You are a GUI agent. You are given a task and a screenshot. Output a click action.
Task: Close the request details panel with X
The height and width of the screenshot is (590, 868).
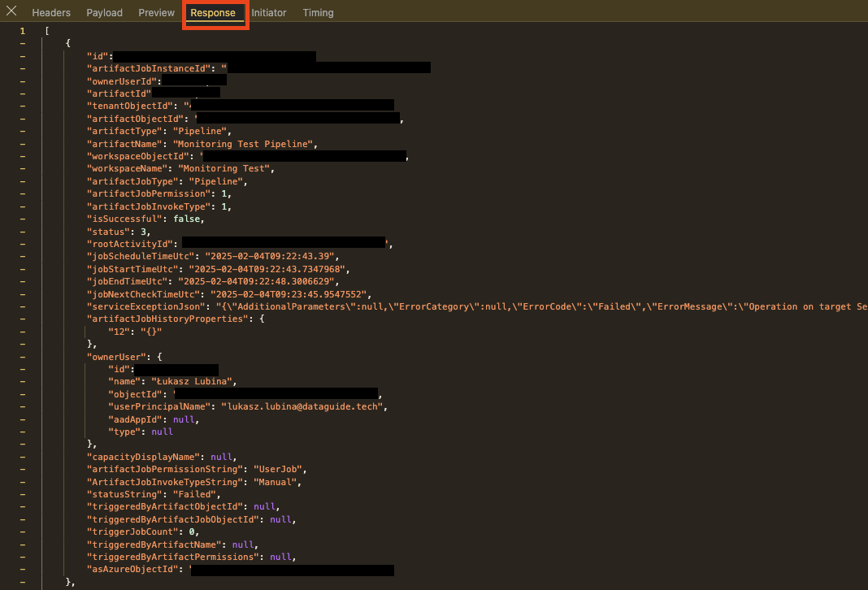[x=11, y=12]
